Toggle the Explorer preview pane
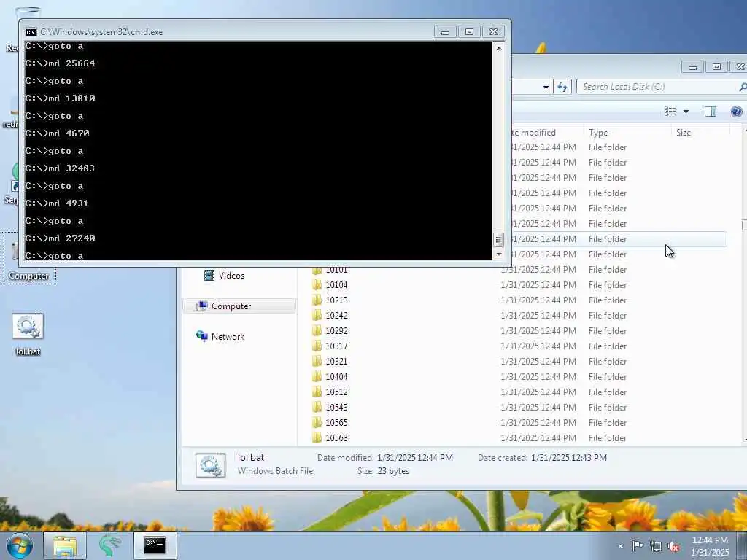 click(x=711, y=112)
